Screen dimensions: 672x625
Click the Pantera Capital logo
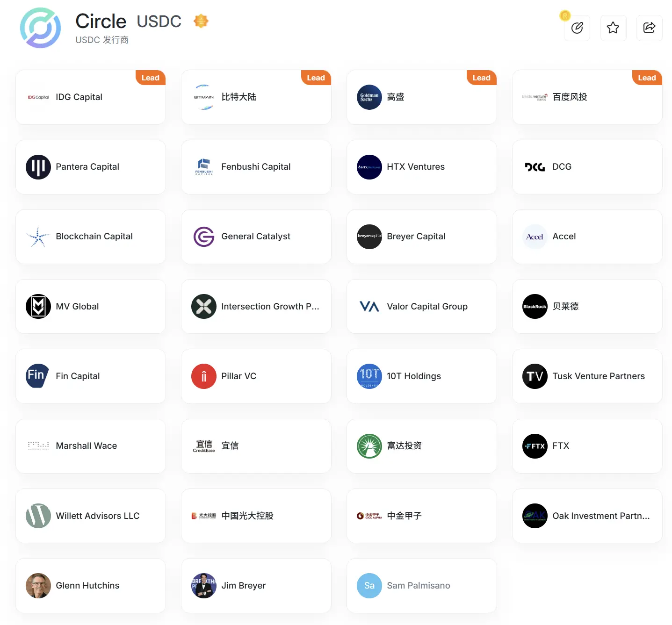(38, 167)
